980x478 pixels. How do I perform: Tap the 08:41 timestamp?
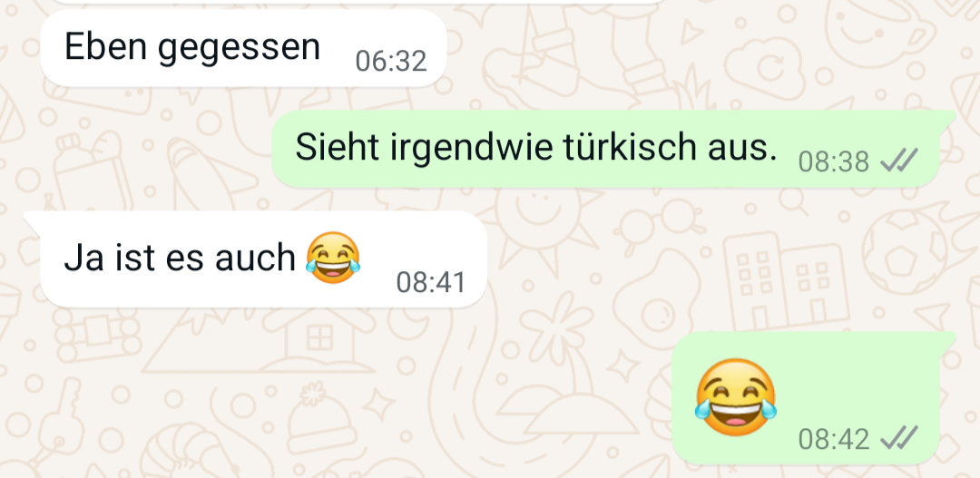(x=431, y=282)
